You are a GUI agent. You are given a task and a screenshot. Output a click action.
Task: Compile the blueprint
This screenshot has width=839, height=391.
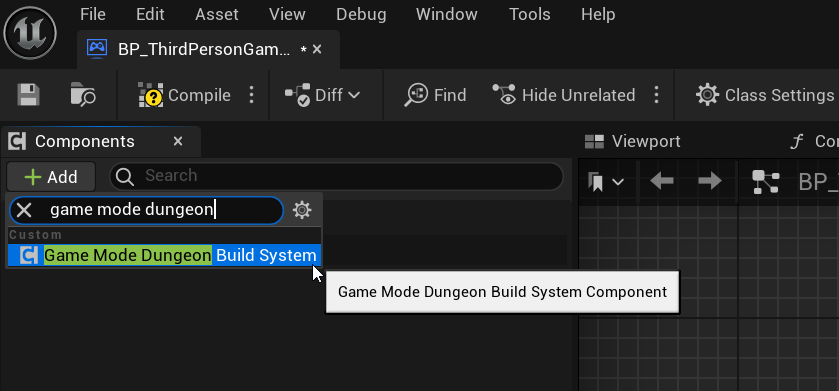coord(184,95)
